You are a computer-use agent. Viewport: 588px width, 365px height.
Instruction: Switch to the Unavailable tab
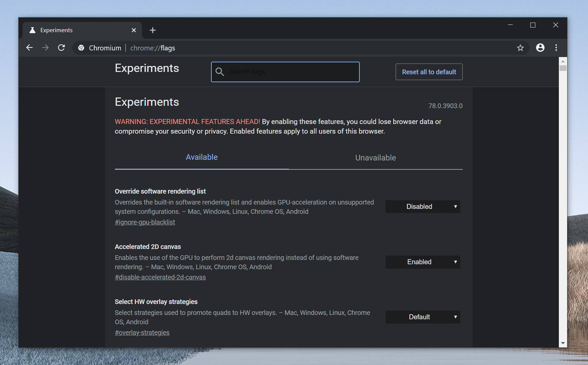click(375, 158)
